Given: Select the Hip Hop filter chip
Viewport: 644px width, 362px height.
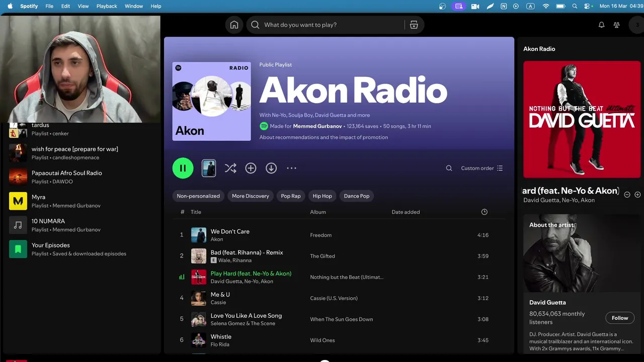Looking at the screenshot, I should 322,196.
